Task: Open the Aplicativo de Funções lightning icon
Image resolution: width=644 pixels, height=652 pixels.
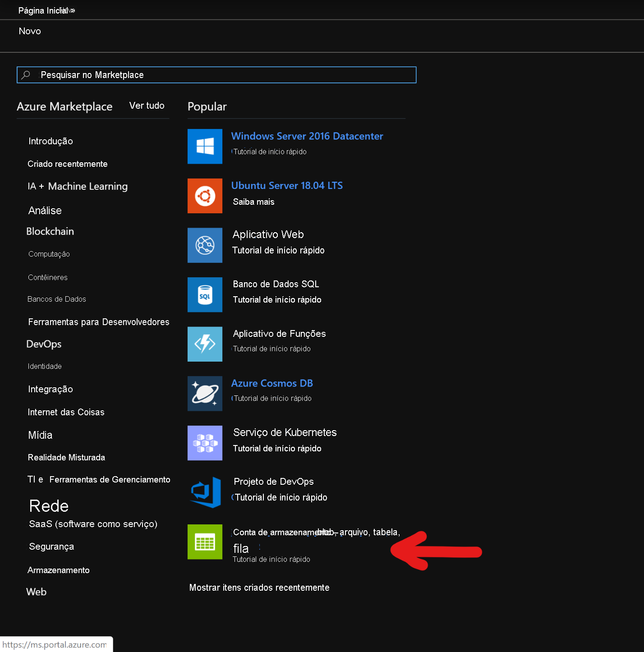Action: 205,344
